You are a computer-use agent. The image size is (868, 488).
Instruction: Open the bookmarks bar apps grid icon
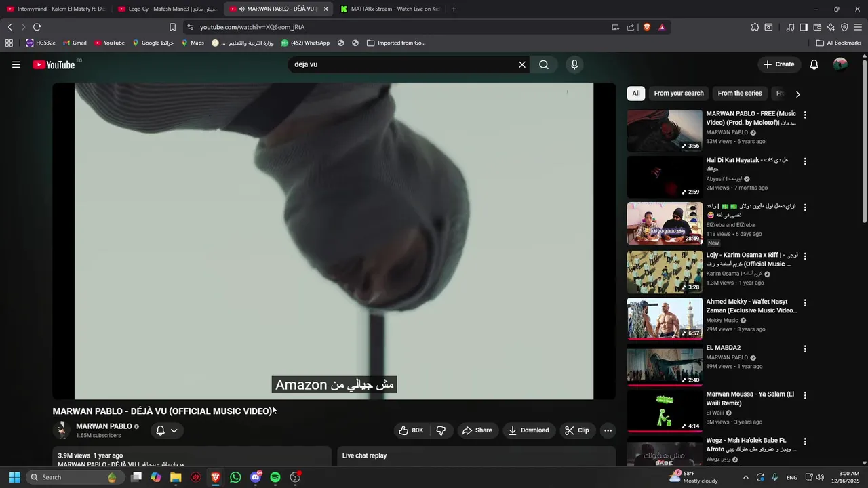9,43
